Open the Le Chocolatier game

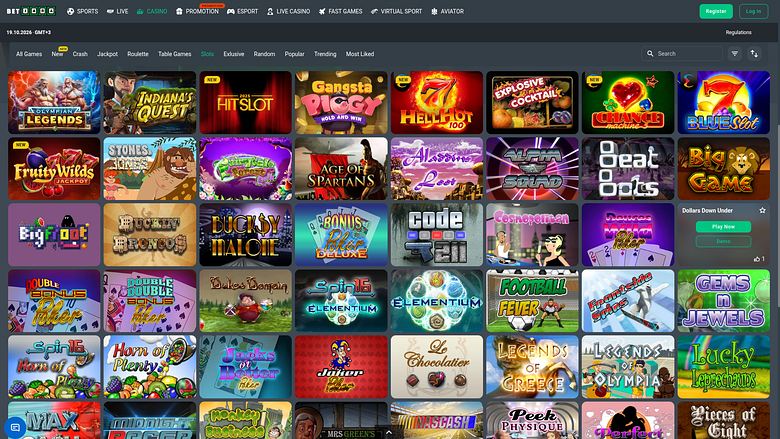[x=437, y=367]
